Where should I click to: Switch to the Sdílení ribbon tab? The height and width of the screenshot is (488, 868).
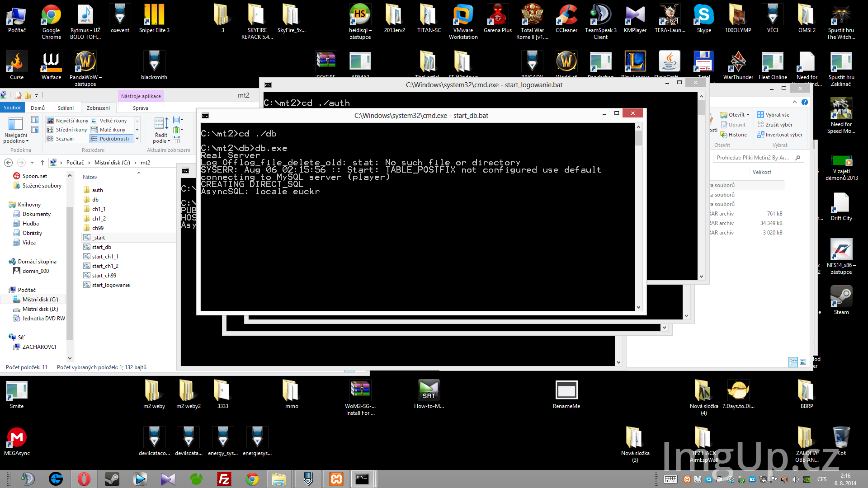(x=66, y=108)
